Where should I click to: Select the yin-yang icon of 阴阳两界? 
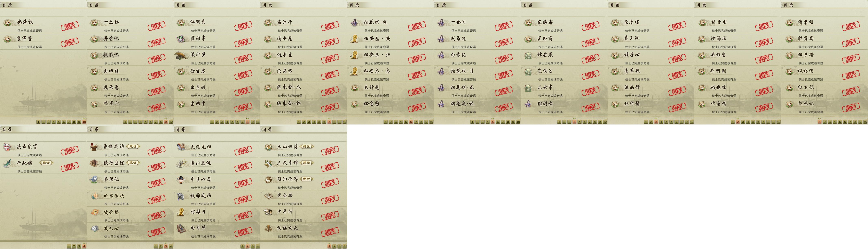(x=268, y=179)
